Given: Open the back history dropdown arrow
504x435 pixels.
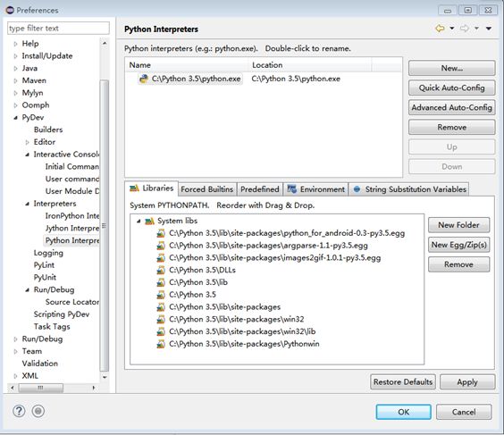Looking at the screenshot, I should pos(451,29).
